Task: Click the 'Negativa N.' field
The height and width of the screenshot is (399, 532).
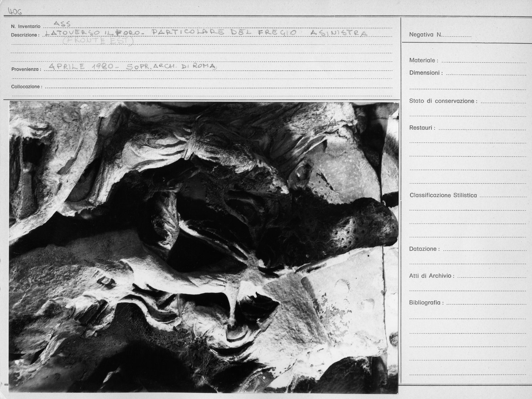Action: (x=440, y=35)
